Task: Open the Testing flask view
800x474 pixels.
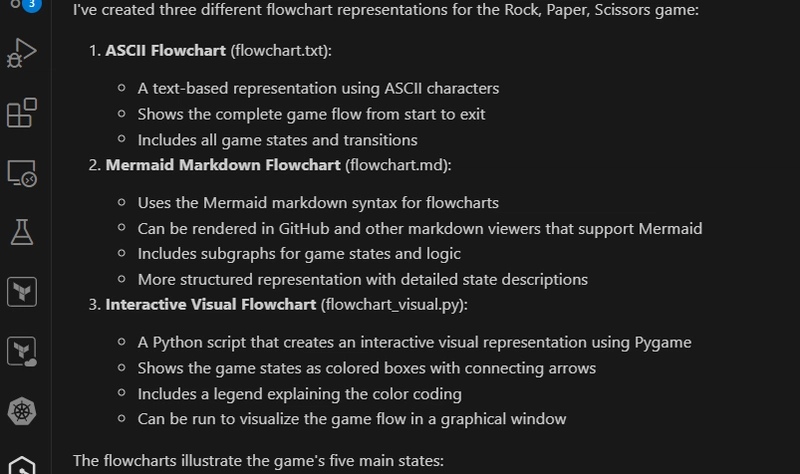Action: point(21,232)
